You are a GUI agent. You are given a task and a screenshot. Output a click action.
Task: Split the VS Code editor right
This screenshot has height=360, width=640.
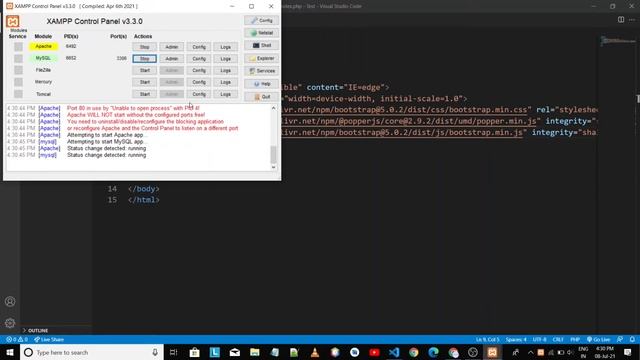pos(621,20)
